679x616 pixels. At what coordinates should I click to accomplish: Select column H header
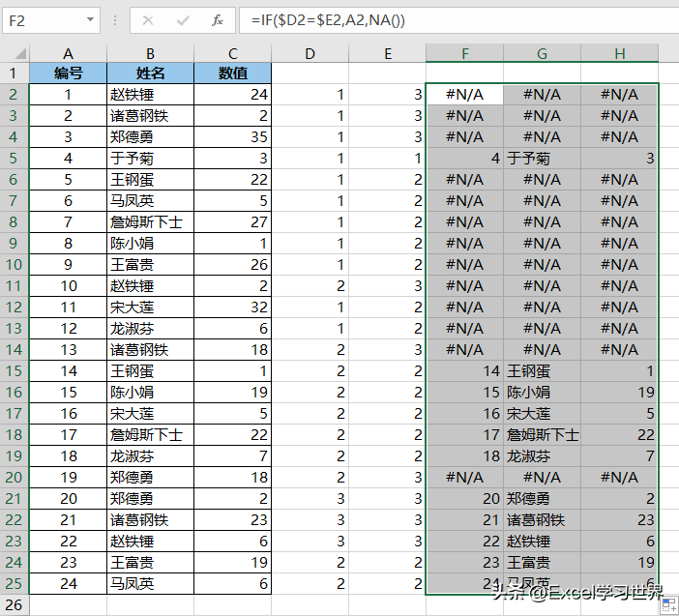[x=620, y=54]
